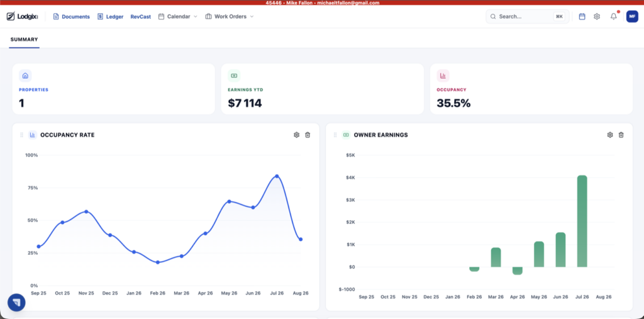Select the Summary tab
Screen dimensions: 644x319
(x=25, y=40)
